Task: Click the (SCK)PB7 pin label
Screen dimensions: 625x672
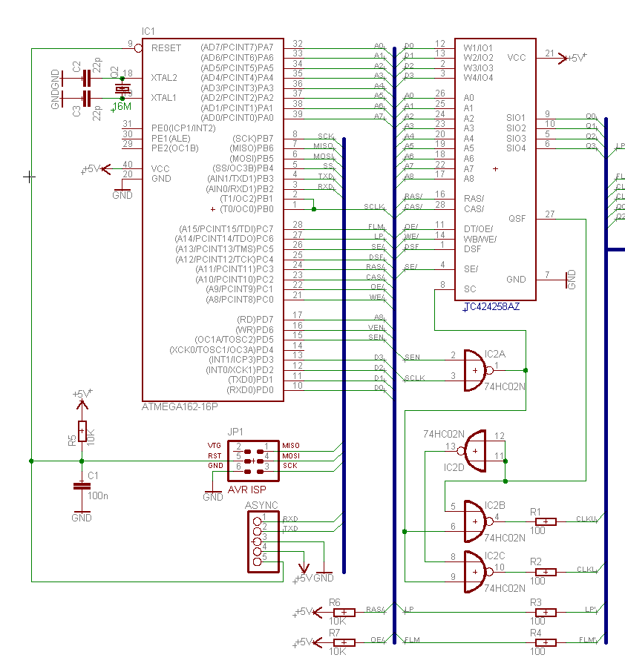Action: [252, 139]
